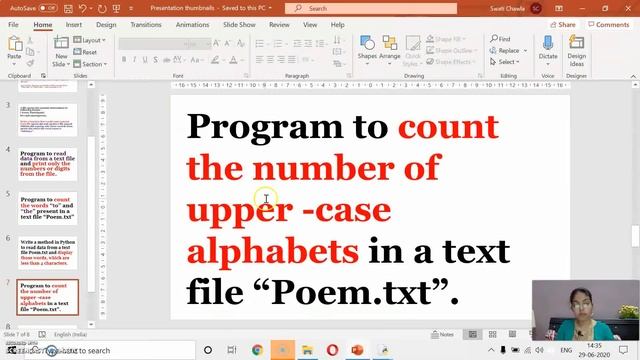640x360 pixels.
Task: Click the Redo icon
Action: tap(102, 8)
